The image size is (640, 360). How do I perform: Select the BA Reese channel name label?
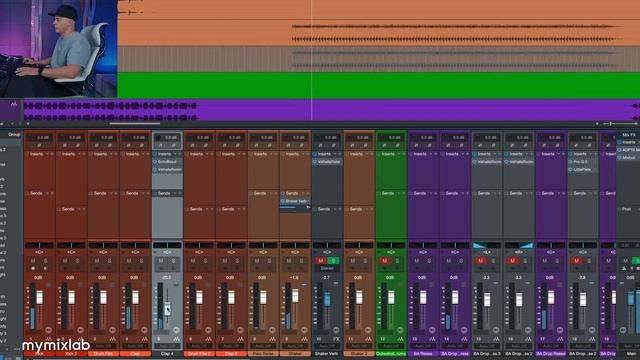coord(423,353)
